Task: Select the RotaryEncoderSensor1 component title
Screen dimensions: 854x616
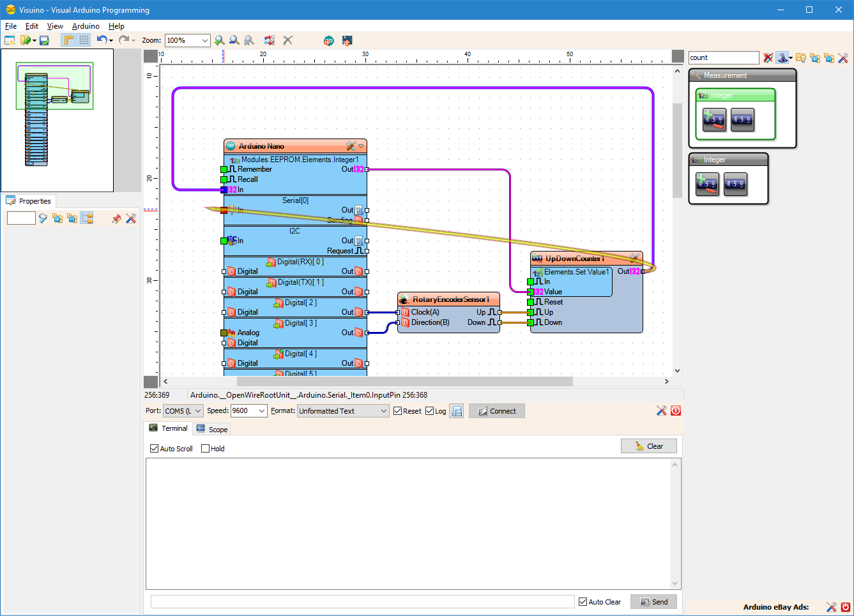Action: (x=451, y=299)
